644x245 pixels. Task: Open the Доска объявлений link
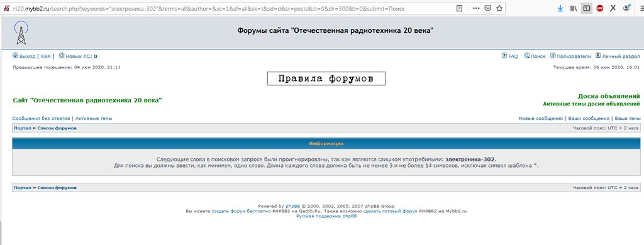609,96
